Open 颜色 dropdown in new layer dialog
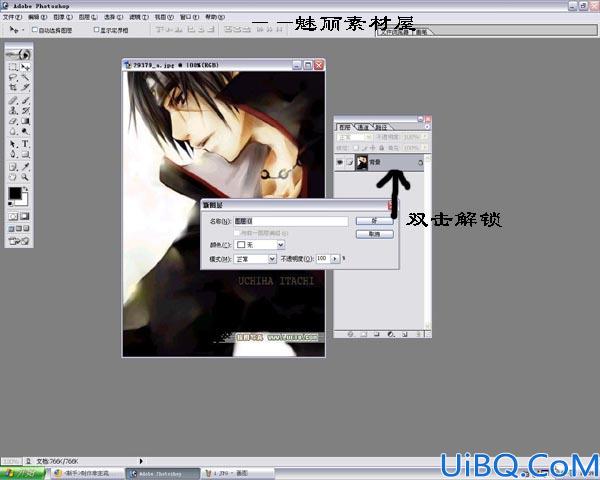Screen dimensions: 600x480 coord(280,245)
